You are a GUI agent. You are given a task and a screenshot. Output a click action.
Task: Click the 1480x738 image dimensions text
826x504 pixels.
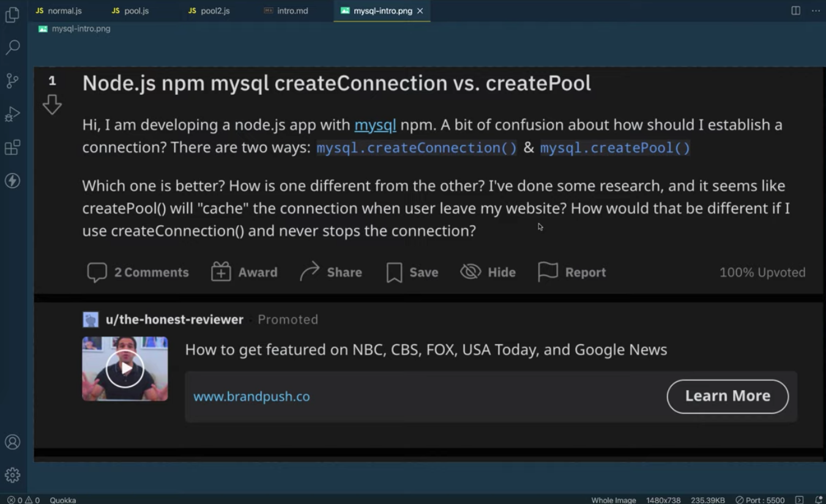663,500
